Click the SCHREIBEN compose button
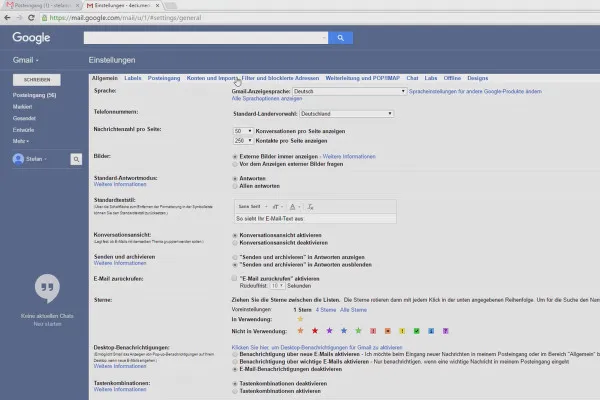This screenshot has height=400, width=600. click(x=37, y=80)
